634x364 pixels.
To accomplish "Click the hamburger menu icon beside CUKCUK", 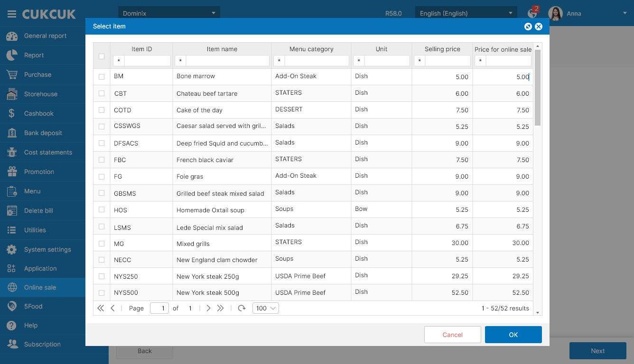I will pyautogui.click(x=12, y=14).
